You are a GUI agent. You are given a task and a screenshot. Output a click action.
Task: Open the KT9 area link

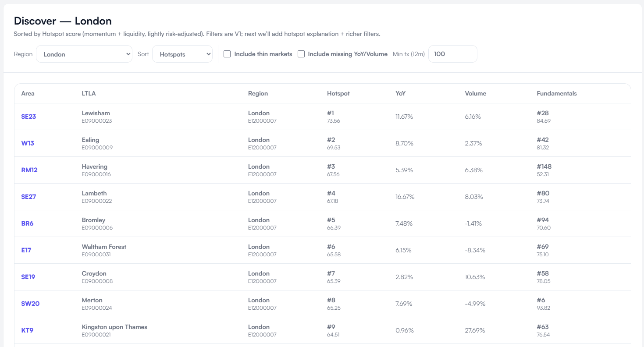27,330
